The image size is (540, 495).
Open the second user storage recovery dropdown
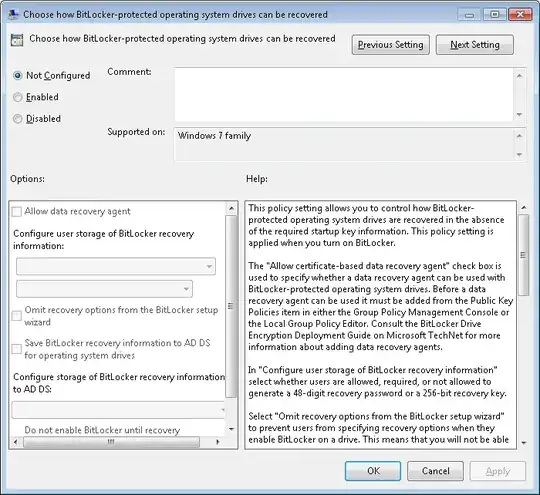104,289
